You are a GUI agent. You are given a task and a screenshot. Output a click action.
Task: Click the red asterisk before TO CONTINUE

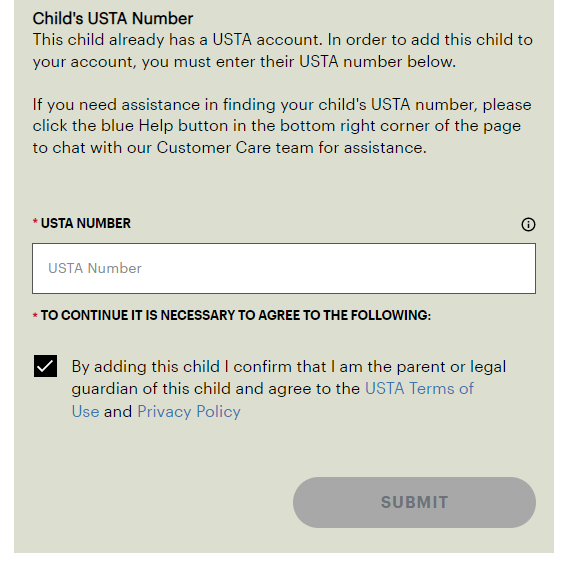pyautogui.click(x=35, y=315)
